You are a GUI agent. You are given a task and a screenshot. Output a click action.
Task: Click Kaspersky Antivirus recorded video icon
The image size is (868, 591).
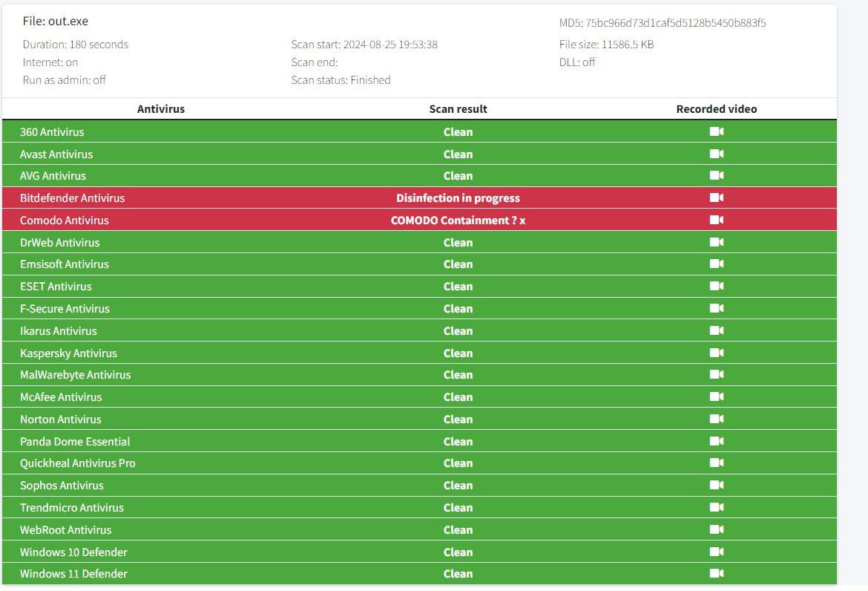(x=717, y=352)
